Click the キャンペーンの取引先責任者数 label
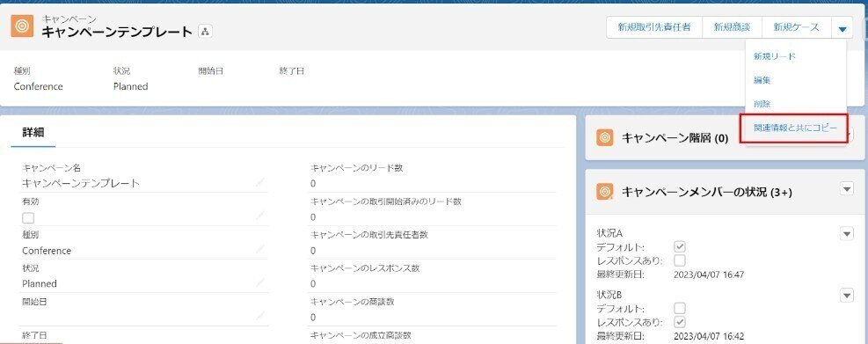 pos(369,235)
